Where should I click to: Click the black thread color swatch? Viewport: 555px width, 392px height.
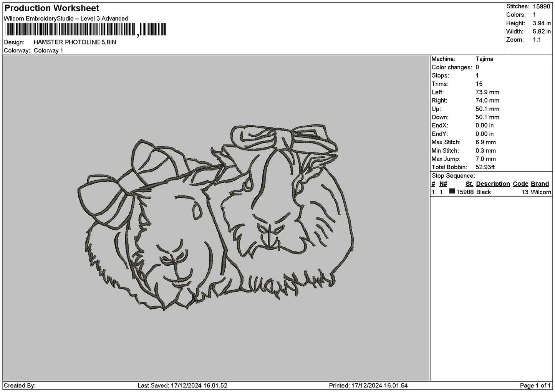pyautogui.click(x=452, y=191)
